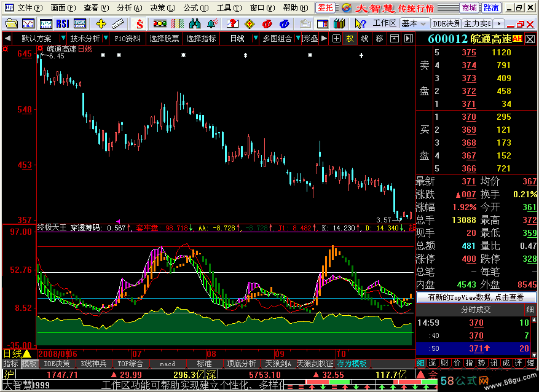539x392 pixels.
Task: Click the right arrow after 形叠
Action: click(324, 39)
